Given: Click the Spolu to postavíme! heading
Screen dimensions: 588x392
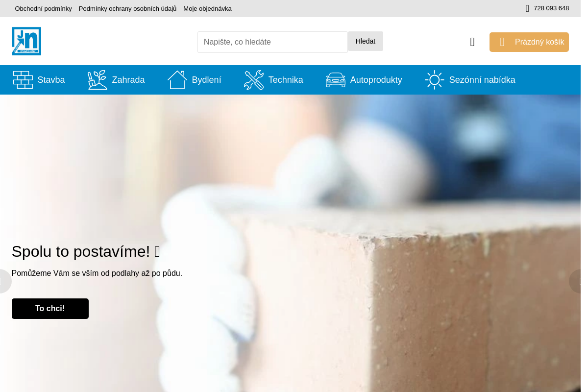Looking at the screenshot, I should 86,251.
